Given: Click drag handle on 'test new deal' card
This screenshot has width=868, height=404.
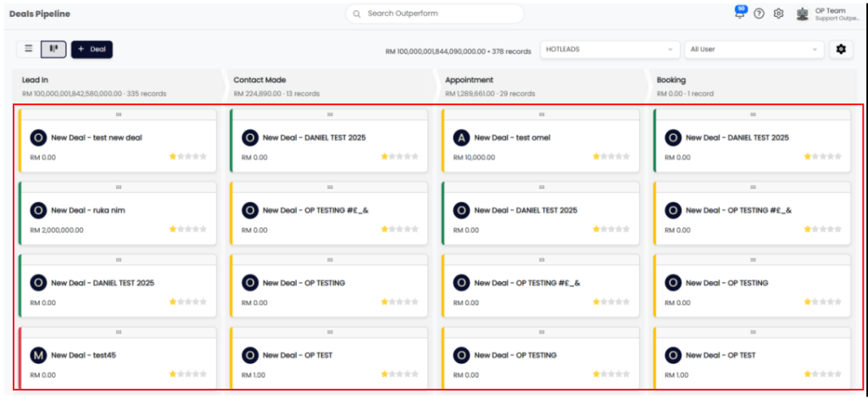Looking at the screenshot, I should [x=118, y=114].
